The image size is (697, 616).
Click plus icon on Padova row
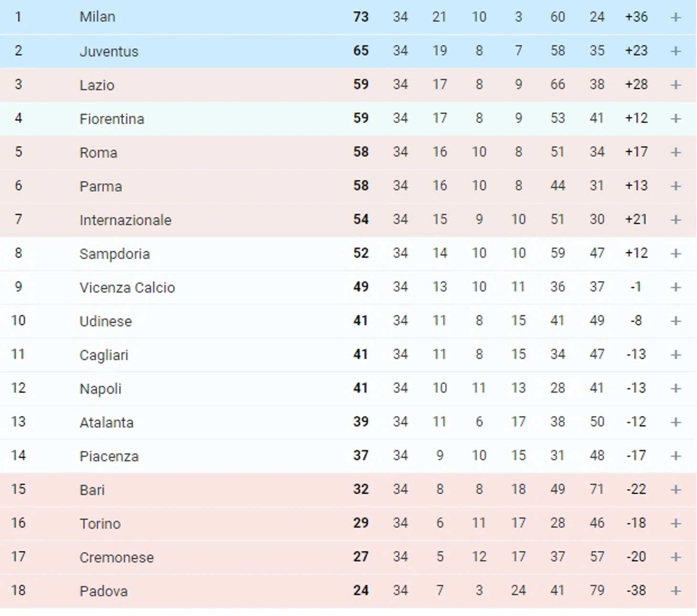click(x=676, y=591)
